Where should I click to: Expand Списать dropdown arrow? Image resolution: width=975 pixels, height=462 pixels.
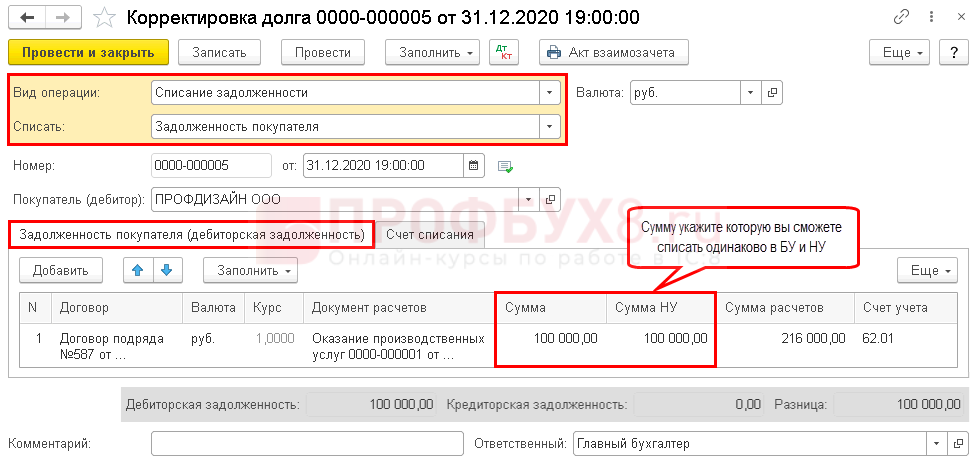tap(549, 127)
